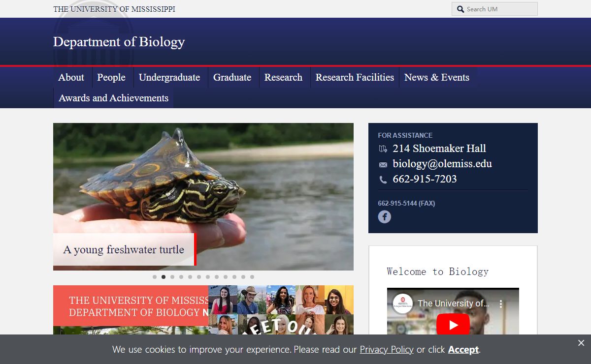This screenshot has width=591, height=364.
Task: Go to The University of Mississippi homepage link
Action: click(x=114, y=9)
